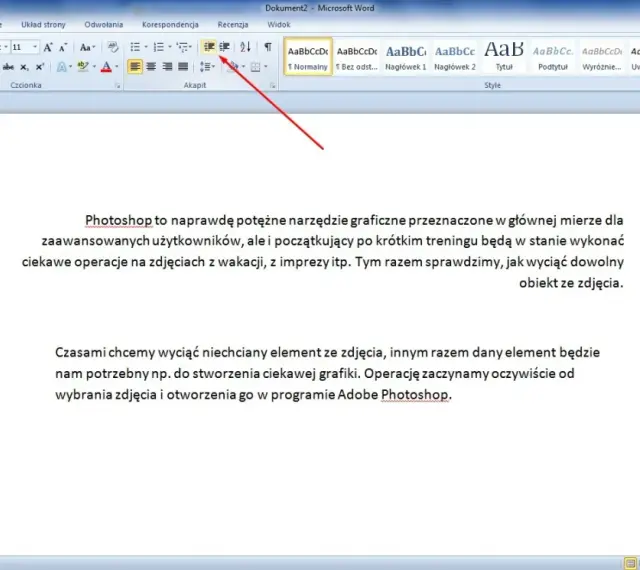Click the Grow Font icon

coord(48,47)
